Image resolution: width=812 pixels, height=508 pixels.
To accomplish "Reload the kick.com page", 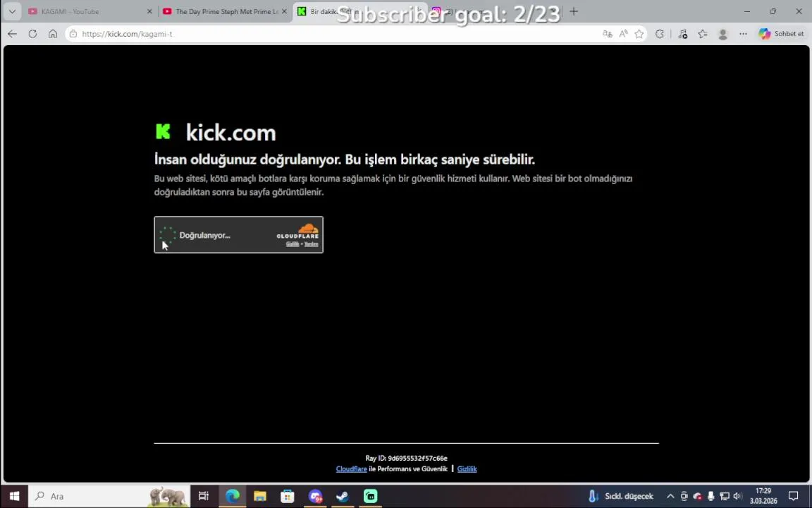I will point(32,34).
